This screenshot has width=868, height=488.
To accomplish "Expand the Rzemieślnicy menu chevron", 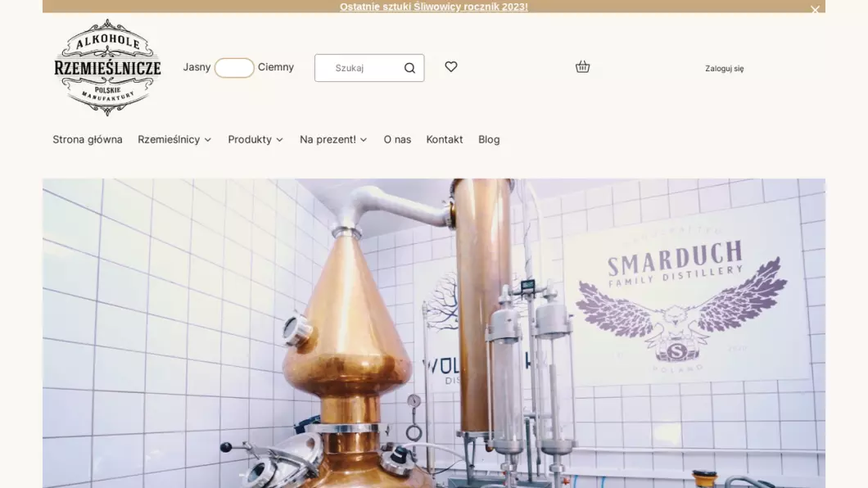I will (x=208, y=140).
